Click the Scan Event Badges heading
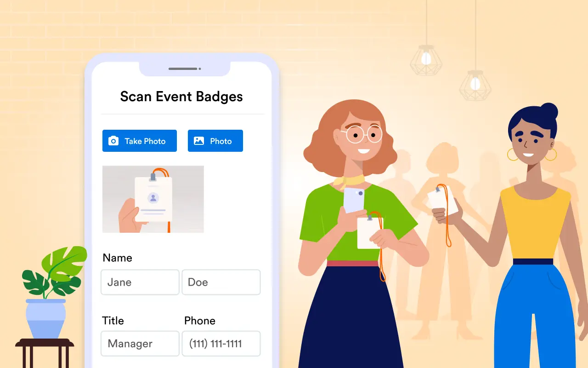Screen dimensions: 588x368 181,97
